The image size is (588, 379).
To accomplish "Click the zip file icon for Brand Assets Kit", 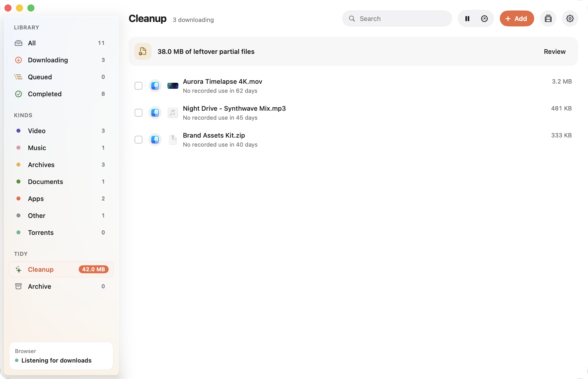I will pos(173,140).
